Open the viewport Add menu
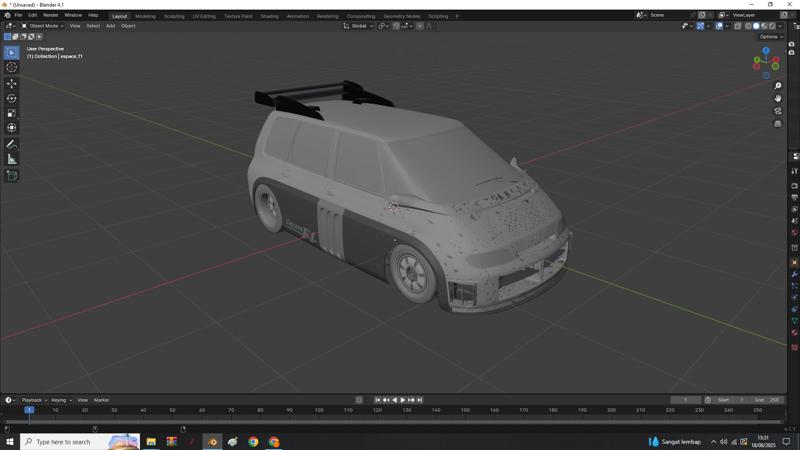The width and height of the screenshot is (800, 450). click(110, 26)
